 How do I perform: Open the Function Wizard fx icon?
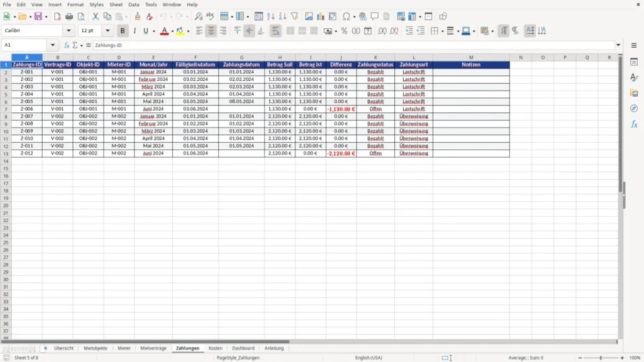(x=67, y=45)
